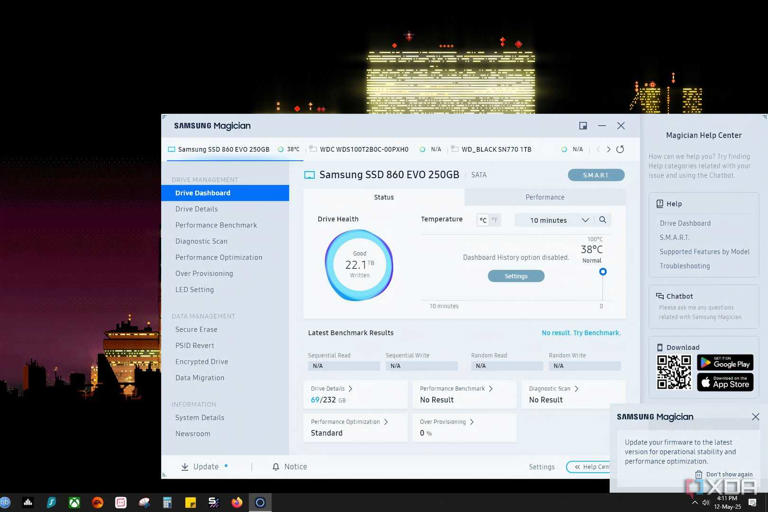Open Firefox from the taskbar

tap(237, 502)
